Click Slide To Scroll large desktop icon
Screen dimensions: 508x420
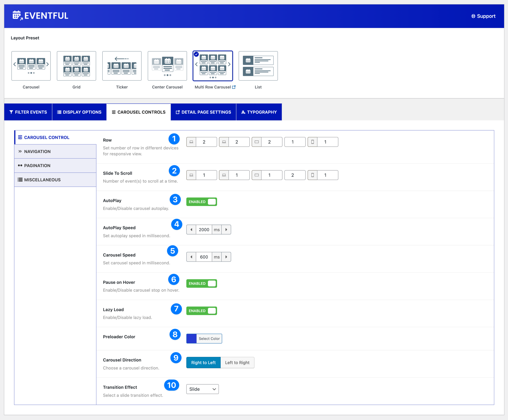191,175
